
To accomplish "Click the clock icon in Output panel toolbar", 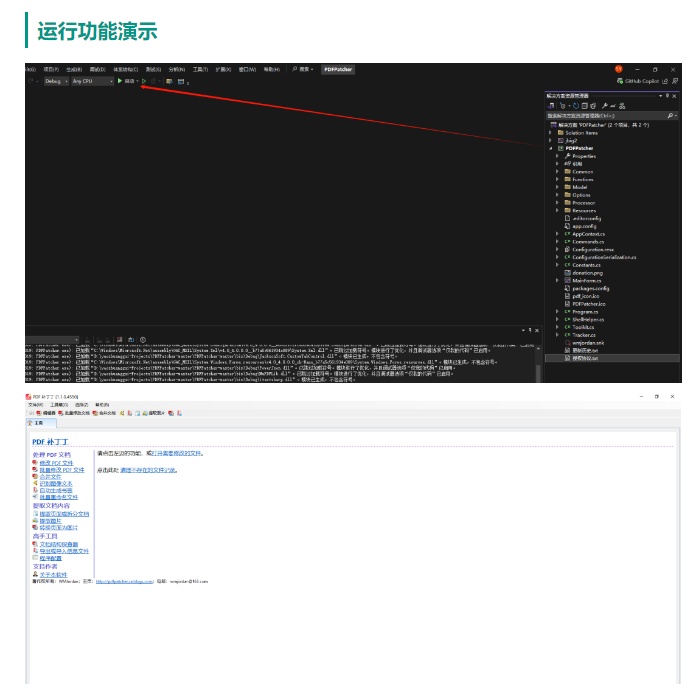I will (143, 340).
